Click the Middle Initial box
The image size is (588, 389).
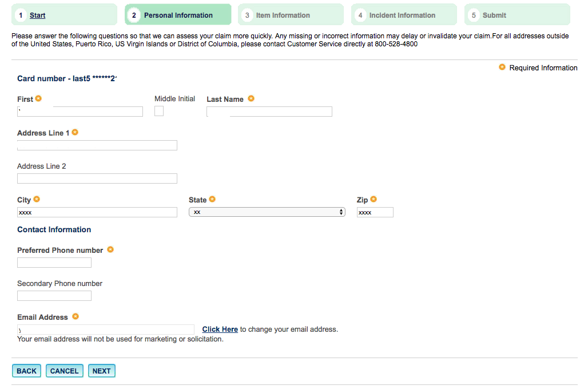coord(159,111)
